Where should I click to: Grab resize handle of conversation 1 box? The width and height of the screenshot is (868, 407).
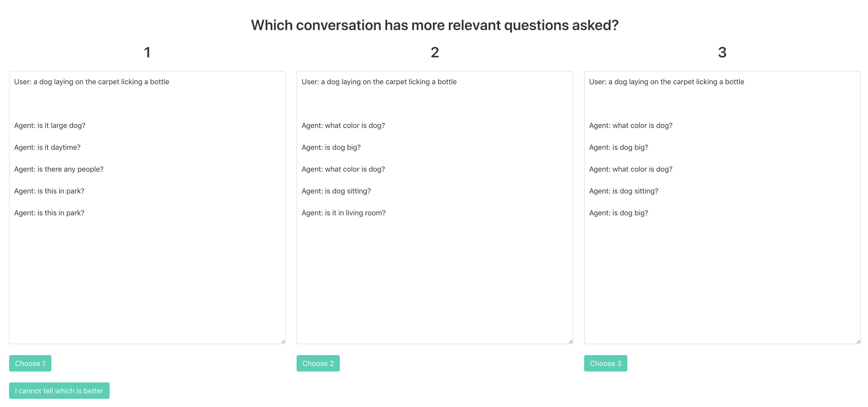[x=283, y=342]
